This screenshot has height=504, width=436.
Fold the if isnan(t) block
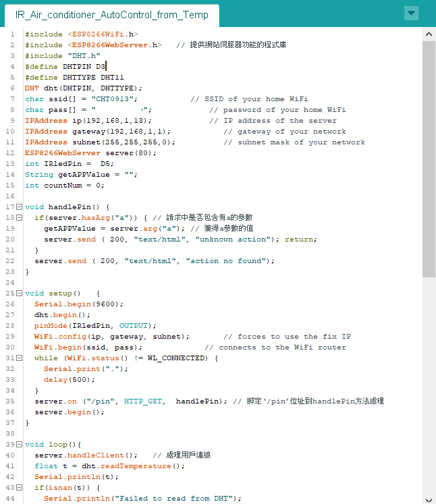click(19, 488)
